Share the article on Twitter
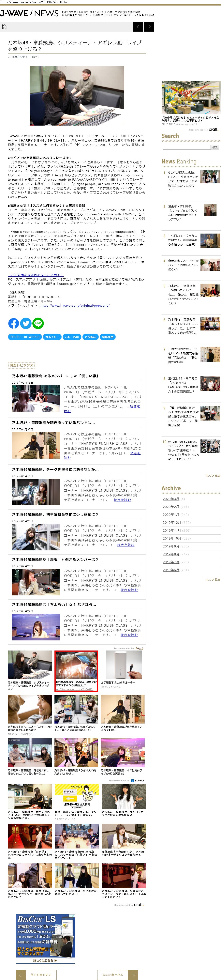This screenshot has height=980, width=221. tap(26, 323)
